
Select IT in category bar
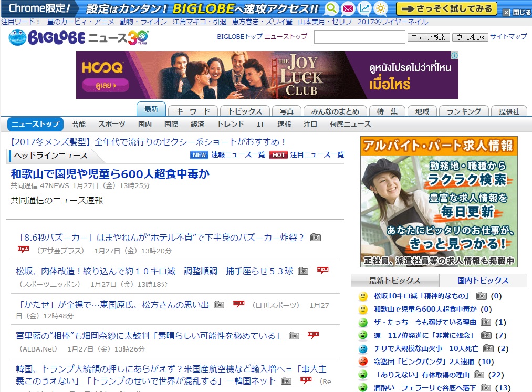(x=260, y=124)
